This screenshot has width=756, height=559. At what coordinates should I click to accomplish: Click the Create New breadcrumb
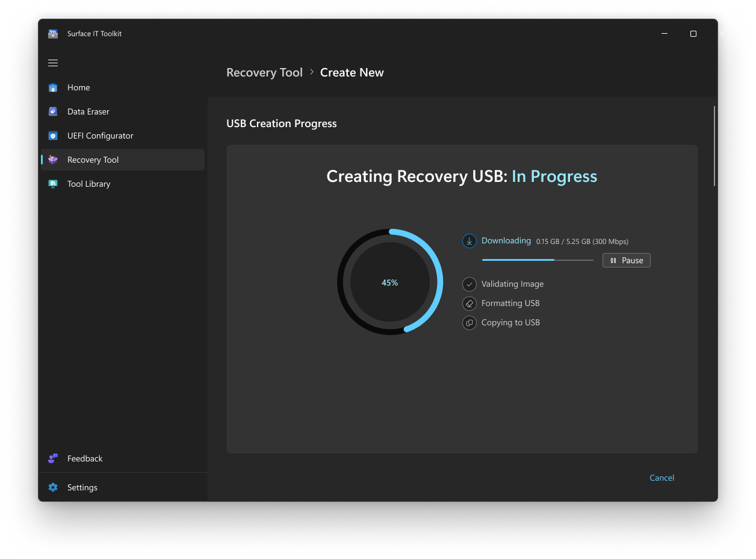click(352, 72)
